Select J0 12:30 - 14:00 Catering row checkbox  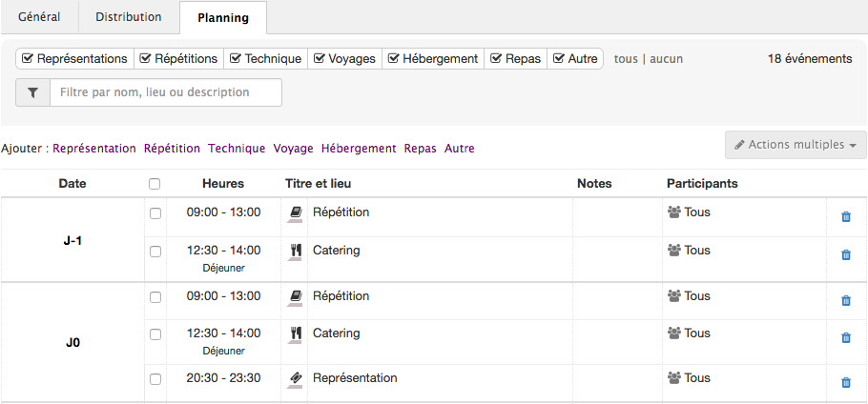155,334
